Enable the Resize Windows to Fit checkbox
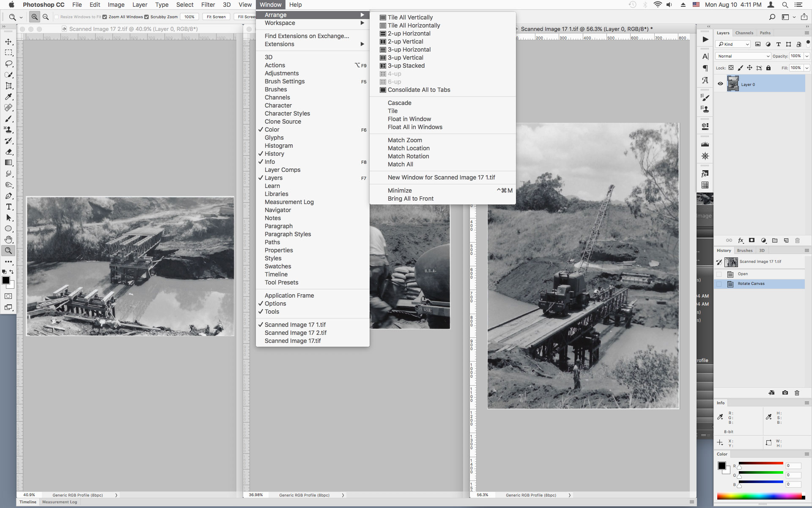Image resolution: width=812 pixels, height=508 pixels. point(56,17)
